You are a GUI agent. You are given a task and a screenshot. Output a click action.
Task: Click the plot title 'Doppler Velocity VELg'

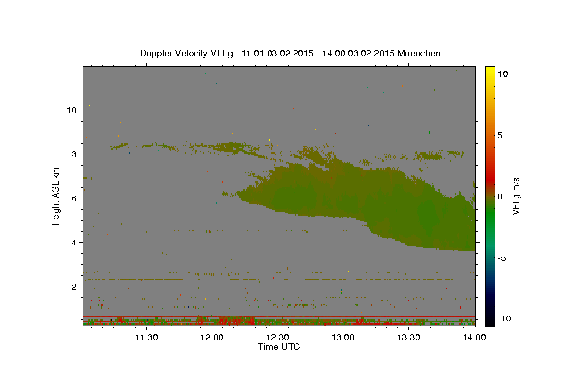coord(187,53)
